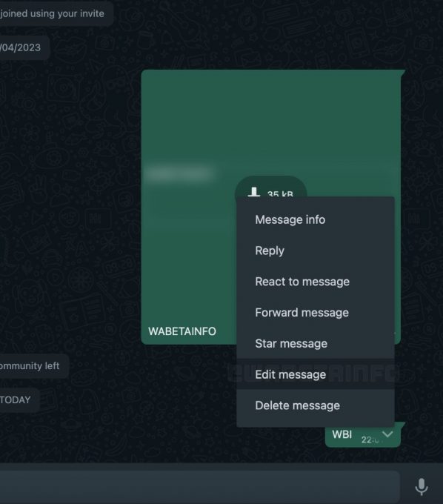Screen dimensions: 443x504
Task: Click the WABETAINFO image caption text
Action: (x=182, y=331)
